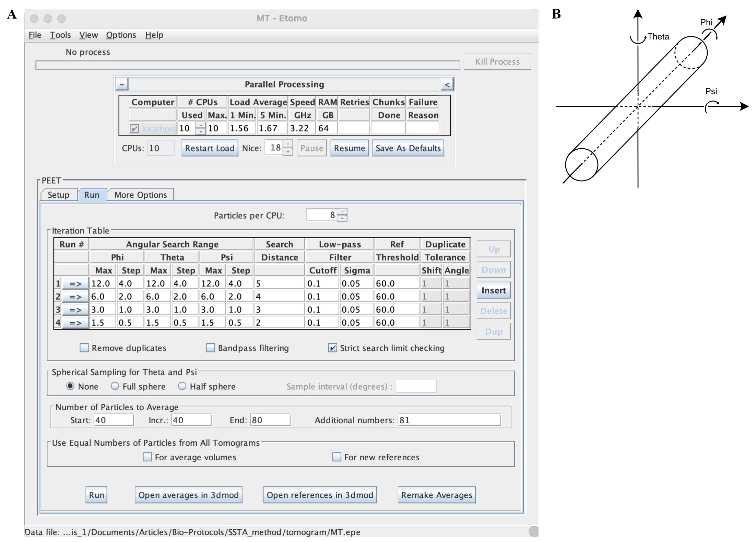Collapse Parallel Processing panel with minus button

tap(122, 84)
